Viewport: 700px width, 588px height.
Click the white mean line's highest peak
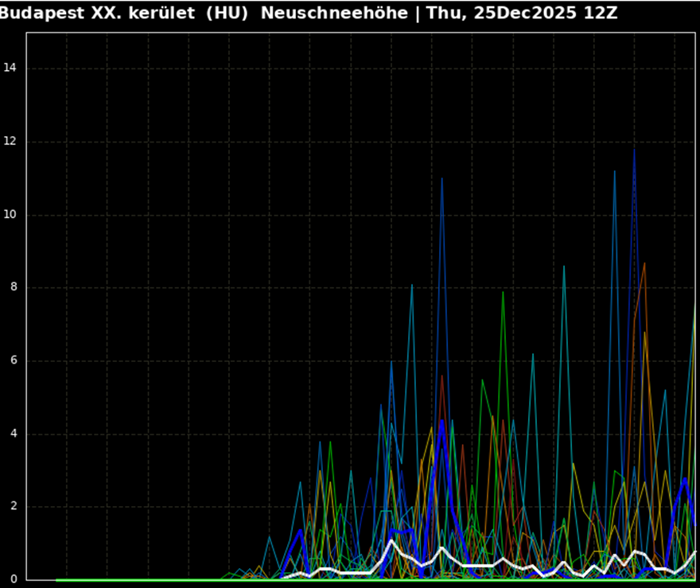click(x=391, y=541)
